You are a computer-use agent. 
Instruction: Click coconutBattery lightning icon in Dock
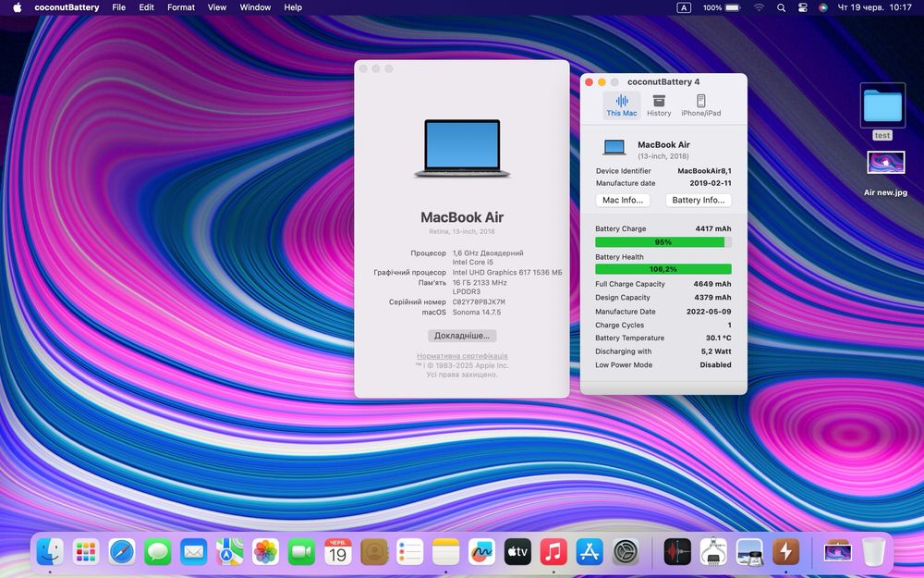pos(784,553)
